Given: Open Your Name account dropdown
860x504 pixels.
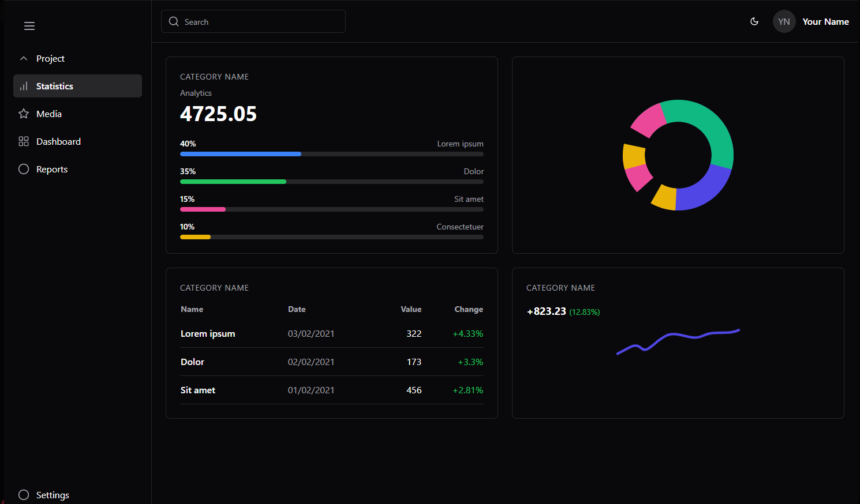Looking at the screenshot, I should click(826, 21).
